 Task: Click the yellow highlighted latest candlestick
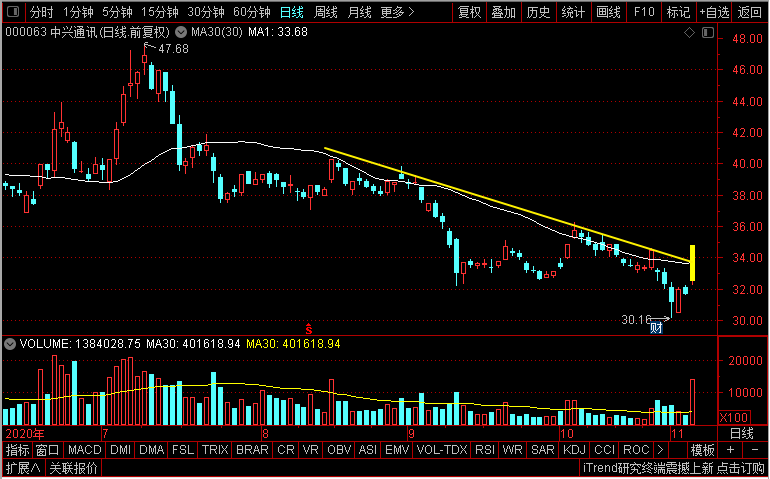(692, 263)
